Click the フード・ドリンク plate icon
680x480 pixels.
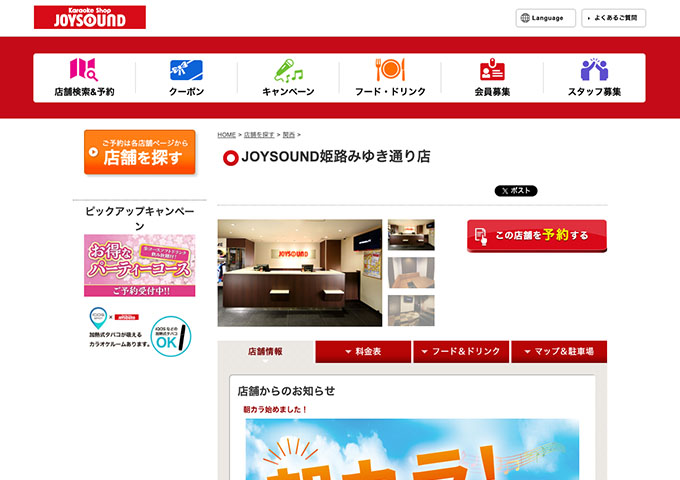[x=390, y=69]
